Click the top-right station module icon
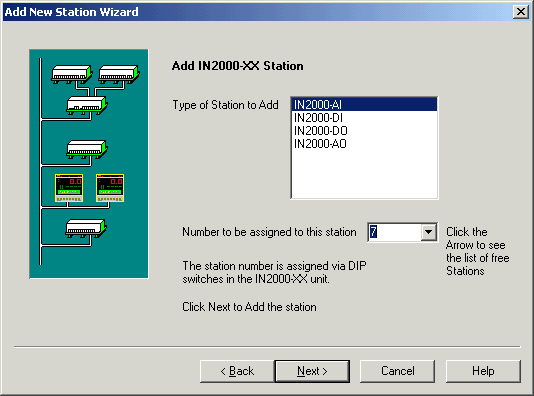The width and height of the screenshot is (534, 396). [119, 74]
